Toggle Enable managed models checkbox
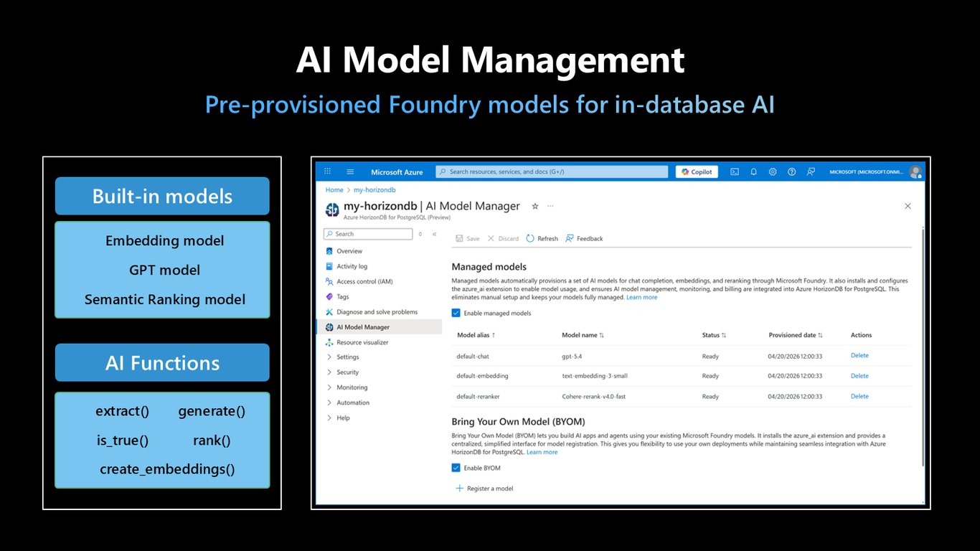The width and height of the screenshot is (980, 551). (x=456, y=313)
